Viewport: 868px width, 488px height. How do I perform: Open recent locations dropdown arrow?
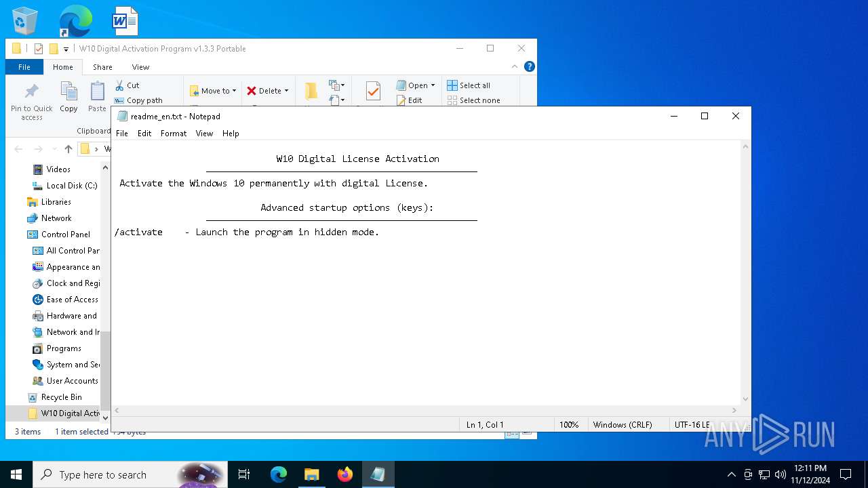(x=54, y=149)
